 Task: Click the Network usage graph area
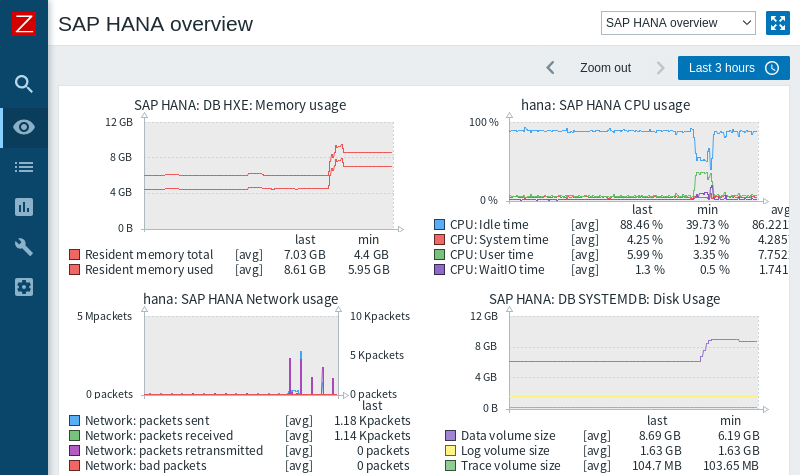pyautogui.click(x=241, y=355)
